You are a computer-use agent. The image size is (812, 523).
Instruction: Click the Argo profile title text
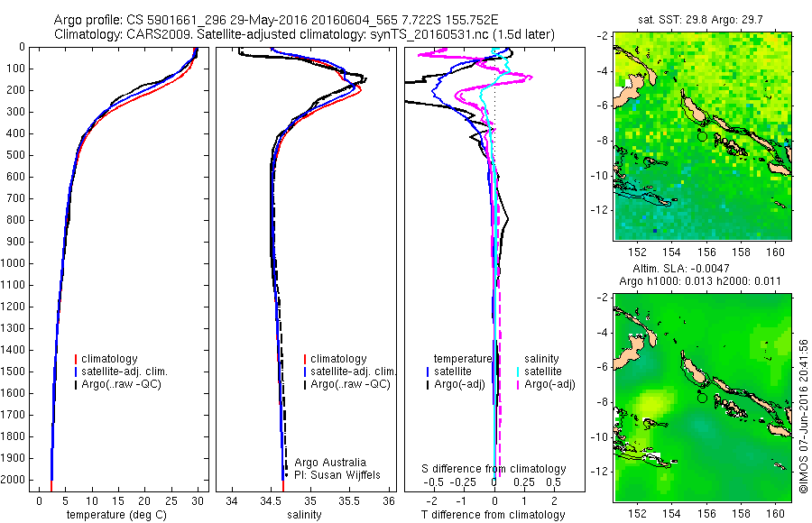click(x=276, y=20)
